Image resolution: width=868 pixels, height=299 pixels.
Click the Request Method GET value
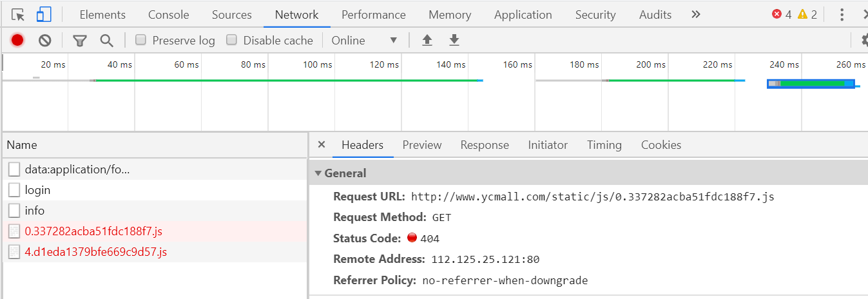(441, 217)
